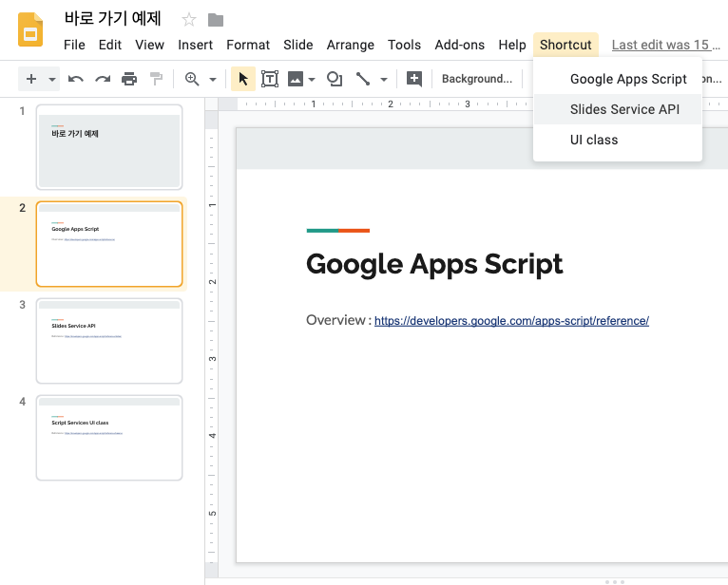The image size is (728, 585).
Task: Select slide 1 thumbnail 바로 가기 예제
Action: pyautogui.click(x=109, y=147)
